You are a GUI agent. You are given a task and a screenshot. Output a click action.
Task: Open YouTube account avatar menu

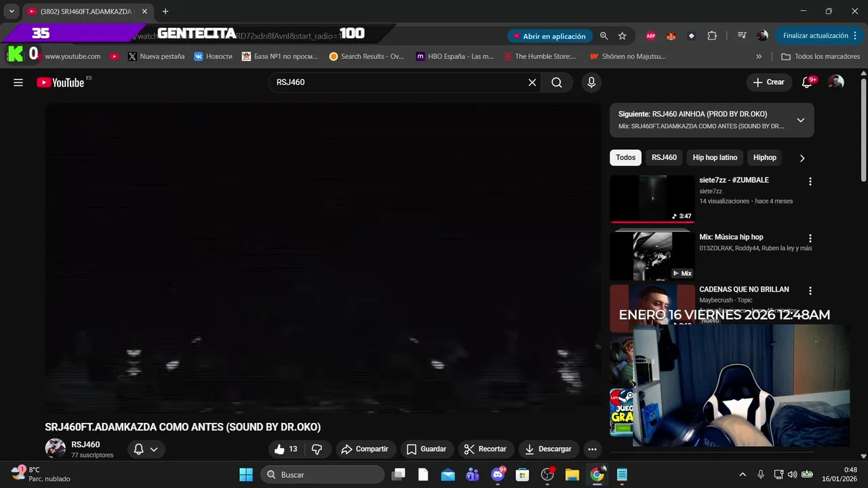[836, 82]
